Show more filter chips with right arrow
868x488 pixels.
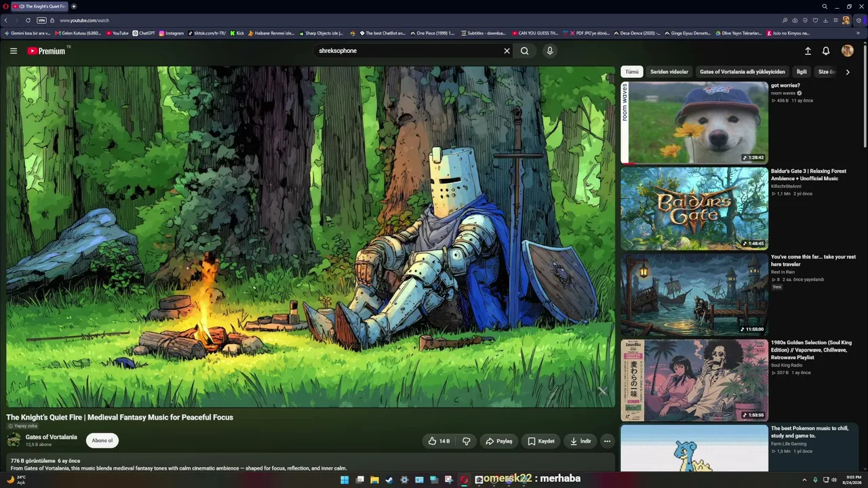tap(847, 72)
